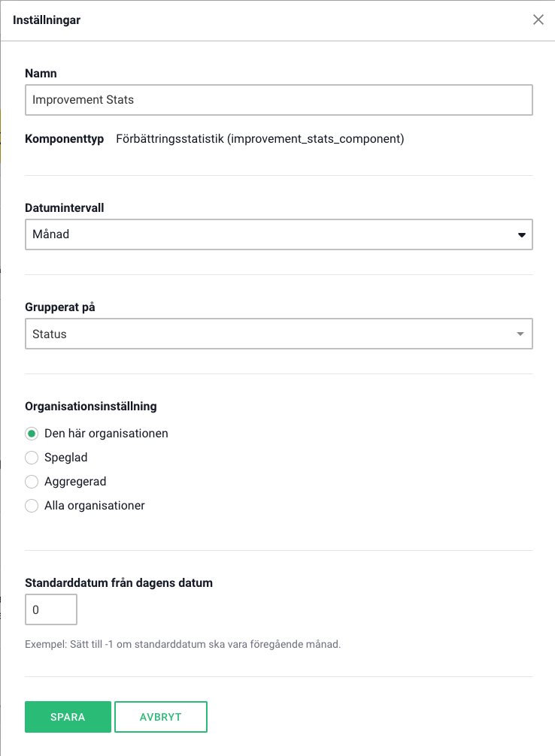Click the "Exempel: Sätt till -1" hint text
Viewport: 555px width, 756px height.
[x=183, y=644]
